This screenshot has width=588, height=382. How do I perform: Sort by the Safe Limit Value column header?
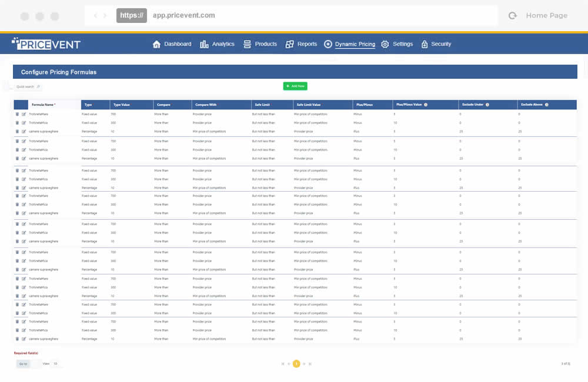pos(323,105)
